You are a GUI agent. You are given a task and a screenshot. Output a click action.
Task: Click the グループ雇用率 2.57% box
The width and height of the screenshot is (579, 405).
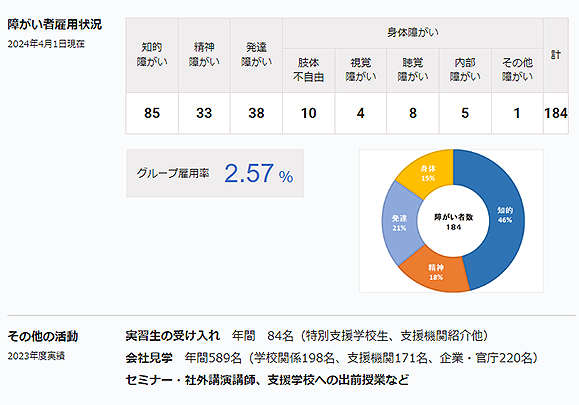coord(215,173)
